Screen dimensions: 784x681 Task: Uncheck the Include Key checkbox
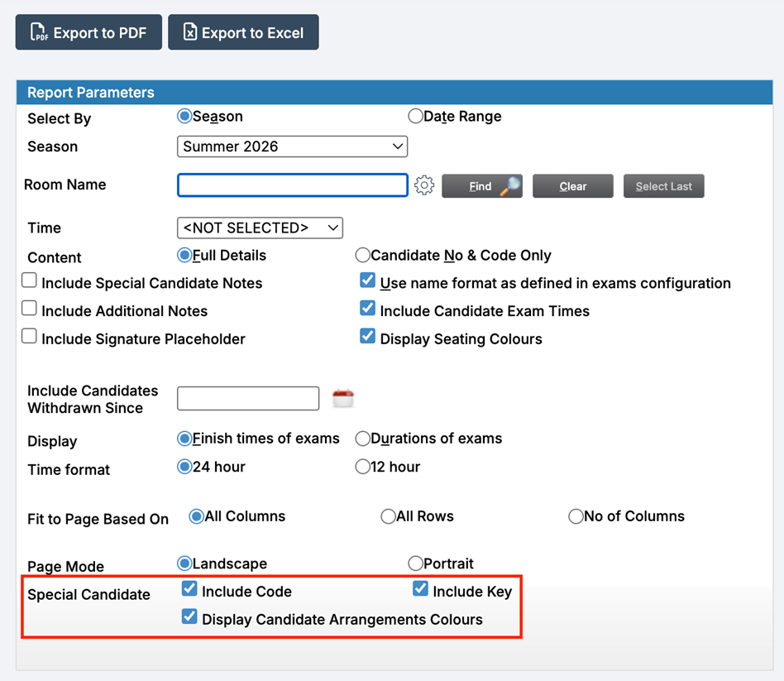[420, 589]
